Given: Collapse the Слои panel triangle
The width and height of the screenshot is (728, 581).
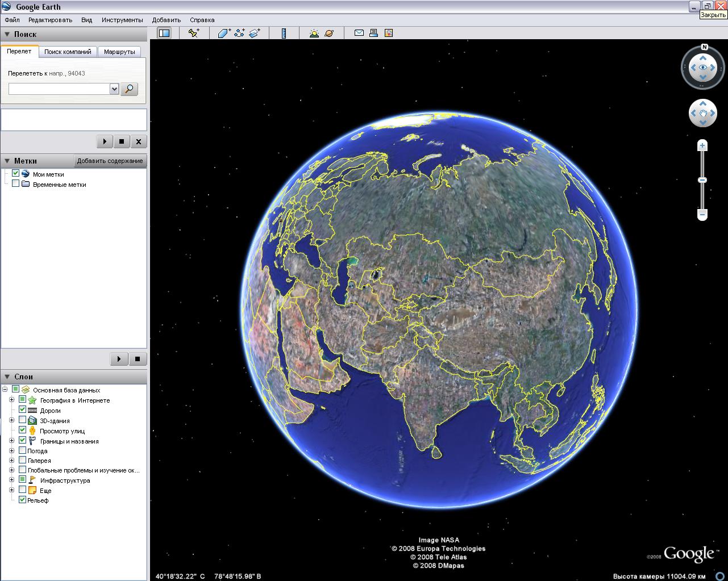Looking at the screenshot, I should [x=7, y=377].
